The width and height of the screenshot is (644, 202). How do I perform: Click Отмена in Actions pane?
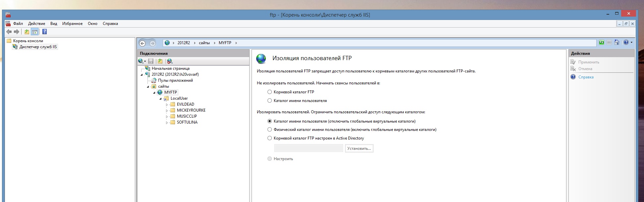[585, 69]
